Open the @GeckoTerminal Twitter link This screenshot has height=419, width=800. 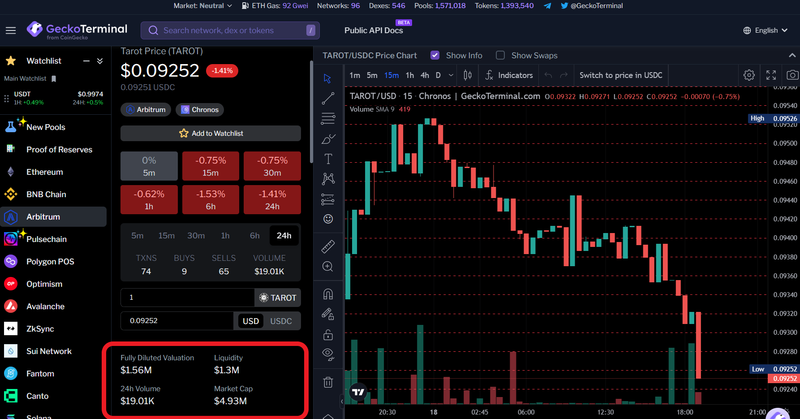(x=592, y=6)
